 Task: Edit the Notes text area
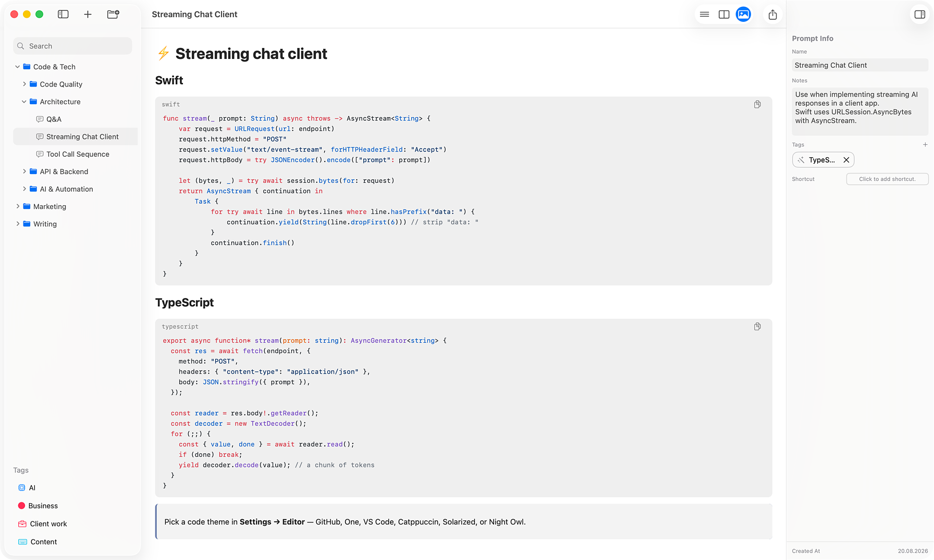860,111
